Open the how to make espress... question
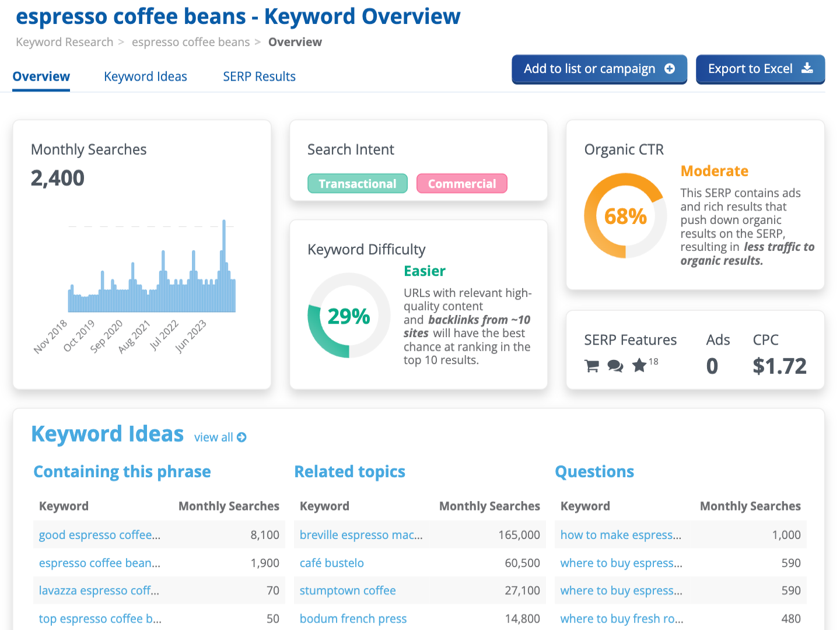Image resolution: width=840 pixels, height=630 pixels. coord(621,535)
